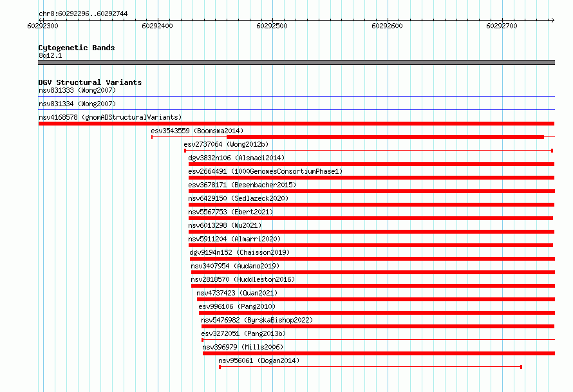Click esv996106 (Pang2010) label

(237, 306)
